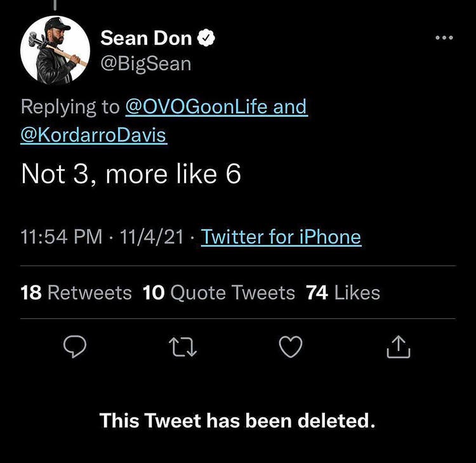
Task: Click the "This Tweet has been deleted." notice
Action: [237, 421]
